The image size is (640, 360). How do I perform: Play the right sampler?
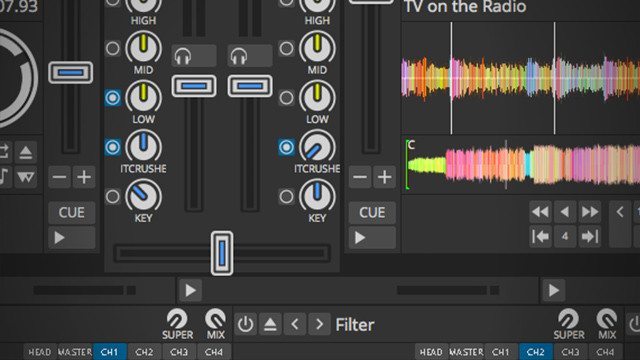pos(553,290)
